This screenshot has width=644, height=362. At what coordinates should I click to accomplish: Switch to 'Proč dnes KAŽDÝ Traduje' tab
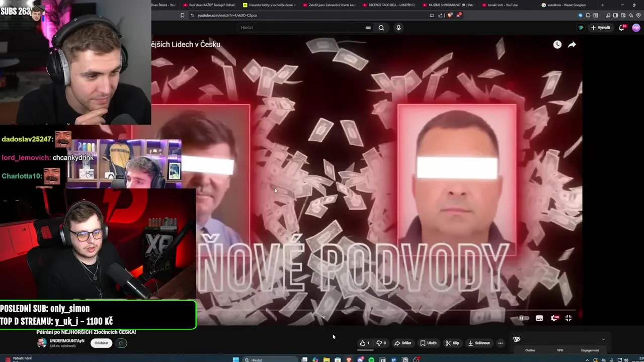point(209,5)
